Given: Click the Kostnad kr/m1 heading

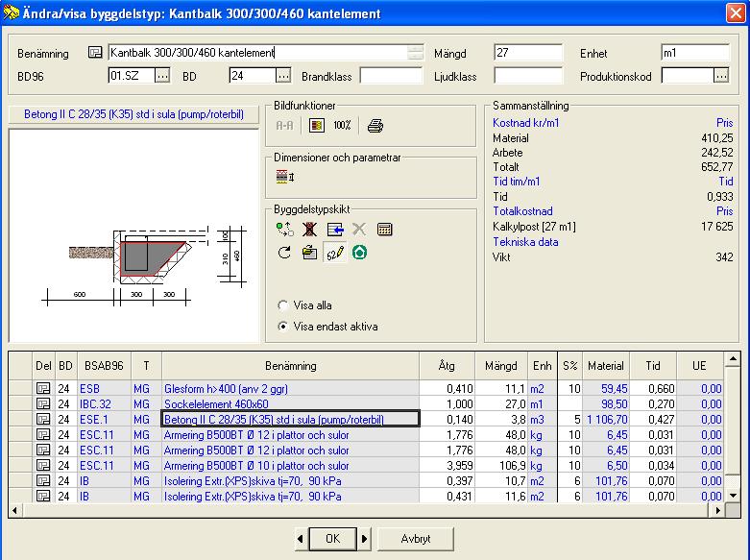Looking at the screenshot, I should [x=525, y=123].
